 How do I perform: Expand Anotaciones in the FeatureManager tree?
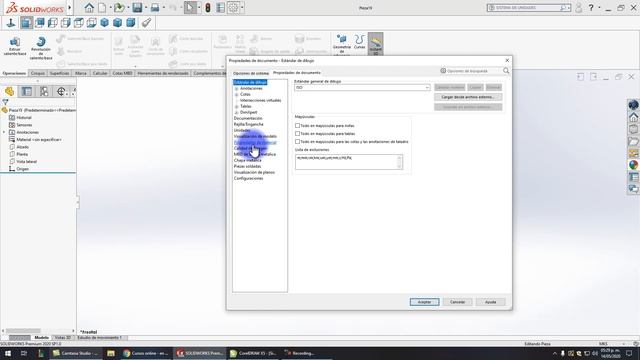(x=4, y=132)
